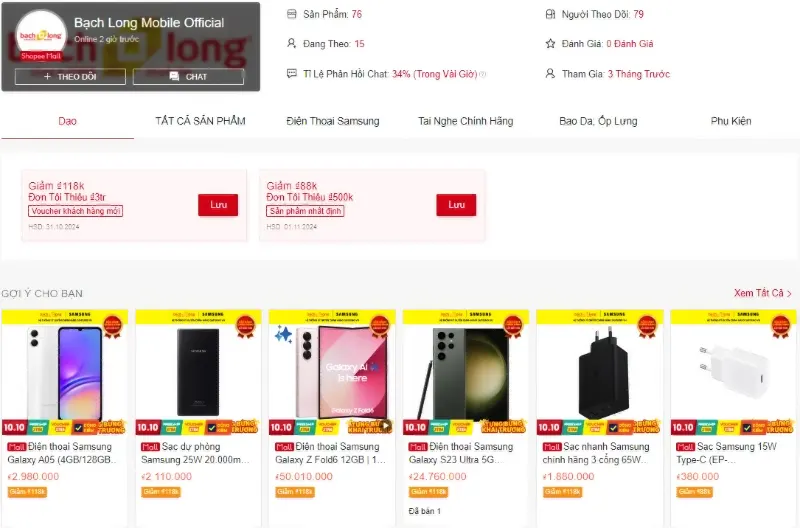Open the Điện Thoại Samsung tab
Screen dimensions: 800x528
[333, 121]
